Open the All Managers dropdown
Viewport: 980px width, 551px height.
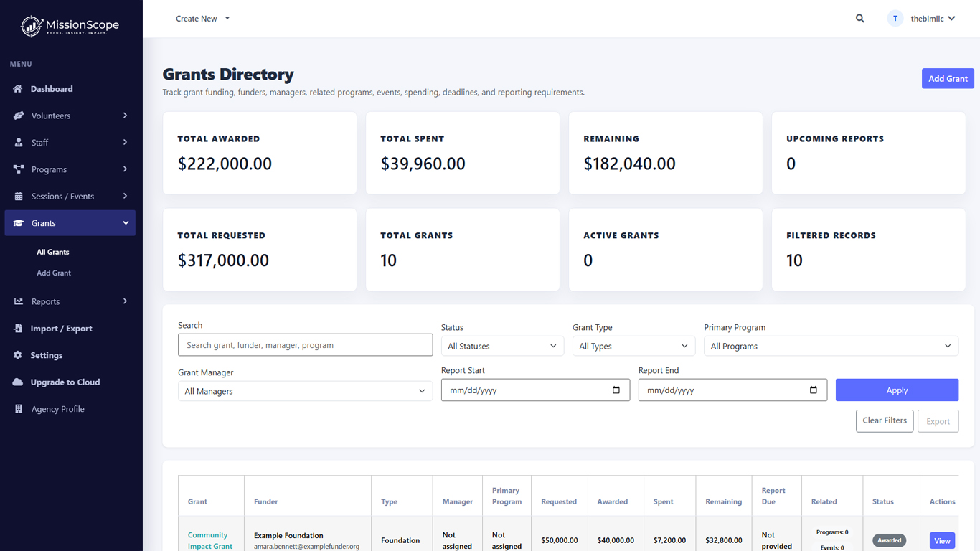pos(305,391)
